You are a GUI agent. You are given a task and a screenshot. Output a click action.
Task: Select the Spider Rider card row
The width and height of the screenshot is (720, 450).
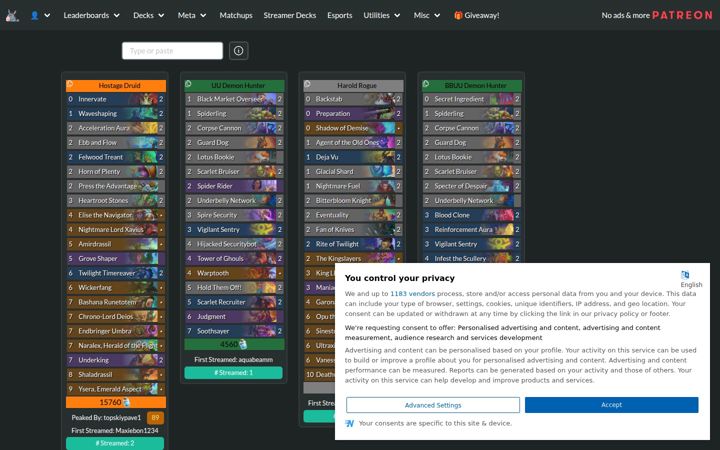click(x=234, y=186)
